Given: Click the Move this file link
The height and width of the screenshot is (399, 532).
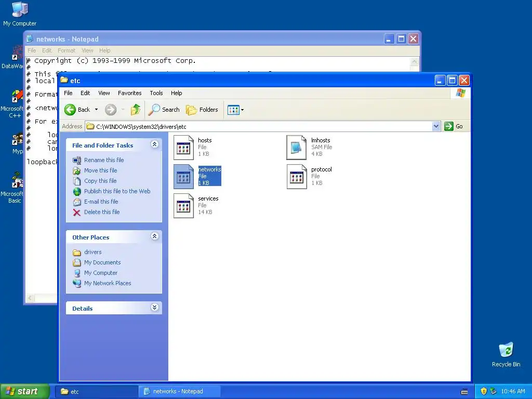Looking at the screenshot, I should (100, 170).
